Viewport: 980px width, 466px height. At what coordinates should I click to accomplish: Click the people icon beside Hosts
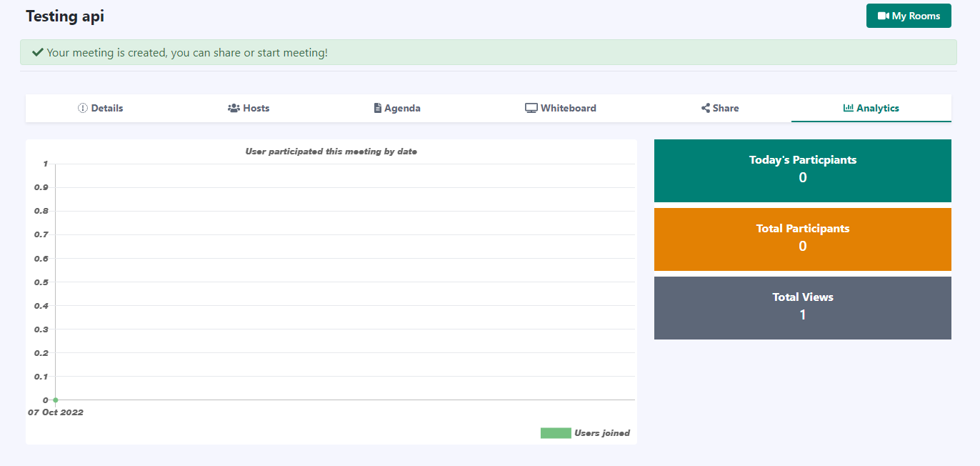[234, 109]
